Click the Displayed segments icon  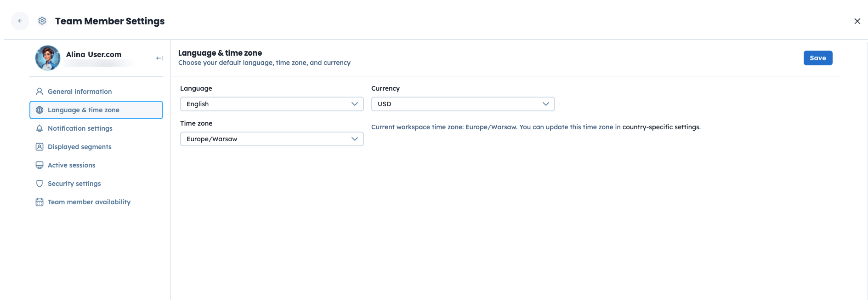click(x=40, y=147)
